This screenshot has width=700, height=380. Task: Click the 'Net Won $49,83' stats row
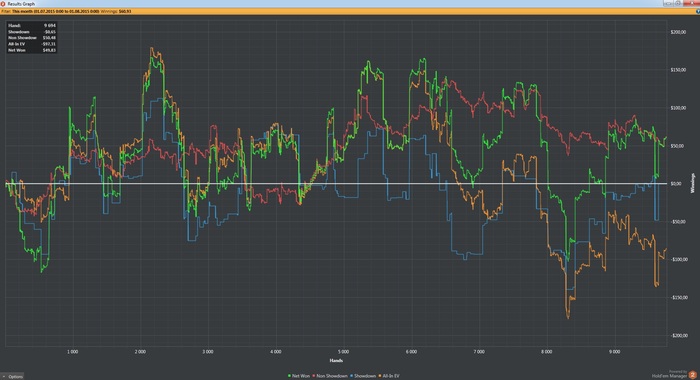(x=32, y=50)
